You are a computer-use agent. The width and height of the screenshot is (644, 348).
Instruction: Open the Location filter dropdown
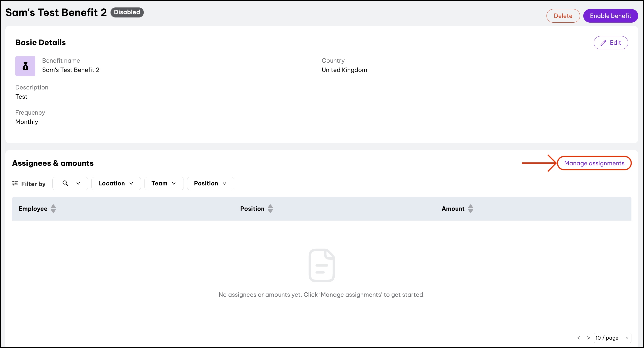(x=116, y=183)
